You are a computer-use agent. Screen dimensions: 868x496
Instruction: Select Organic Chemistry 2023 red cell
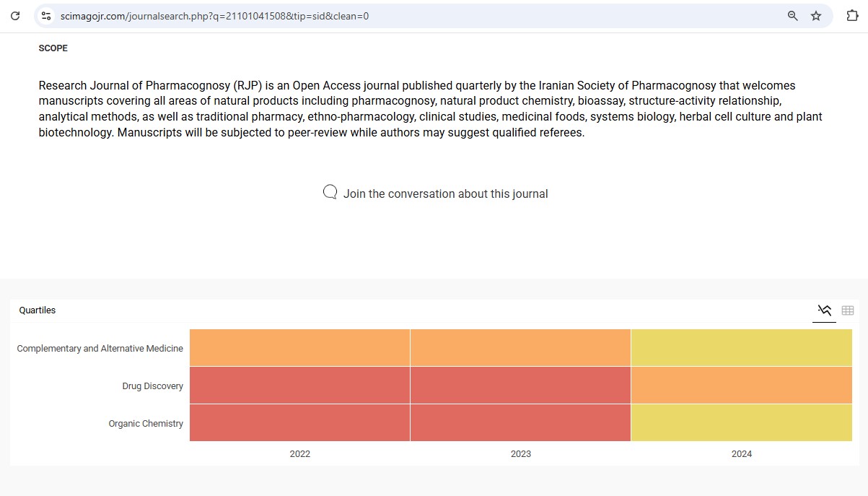[520, 422]
